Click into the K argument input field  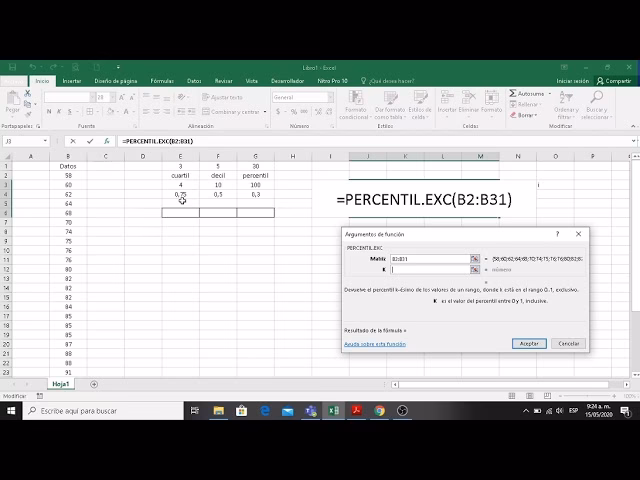tap(430, 269)
